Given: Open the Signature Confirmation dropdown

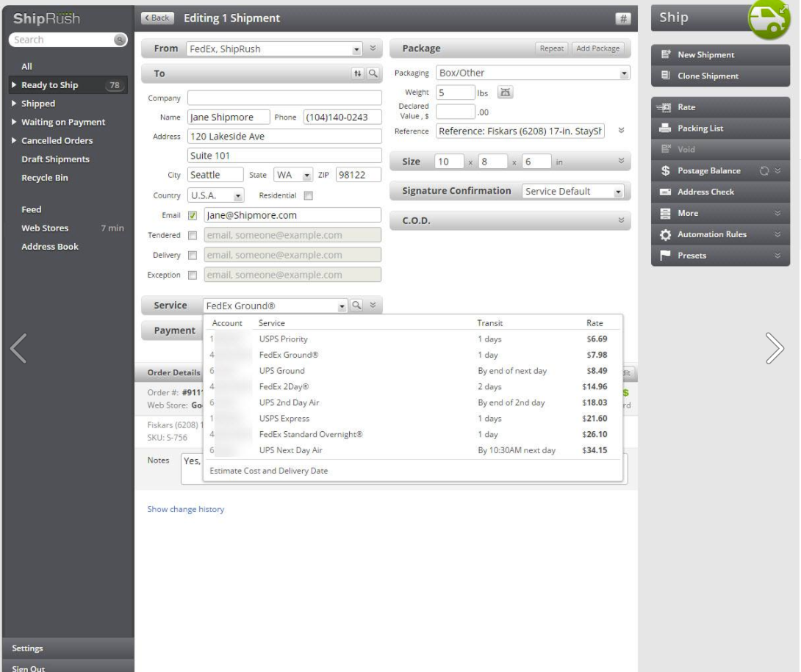Looking at the screenshot, I should [x=618, y=192].
